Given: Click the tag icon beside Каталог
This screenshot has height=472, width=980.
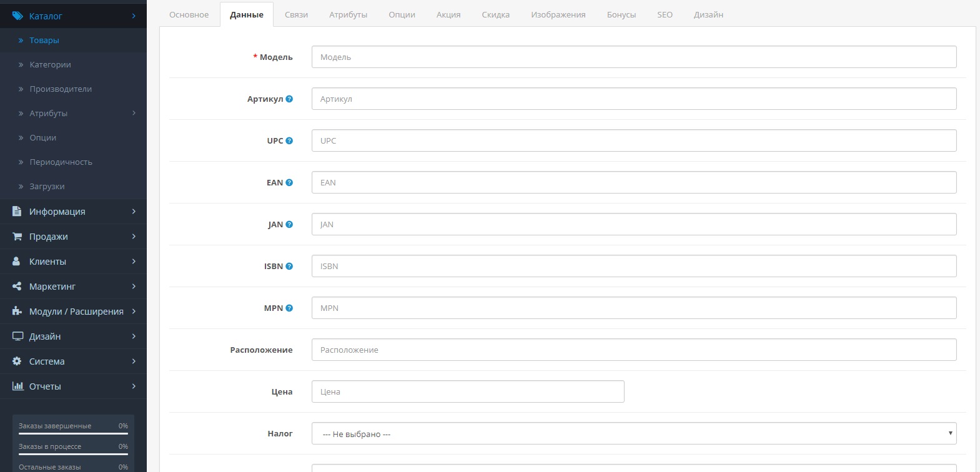Looking at the screenshot, I should point(17,16).
